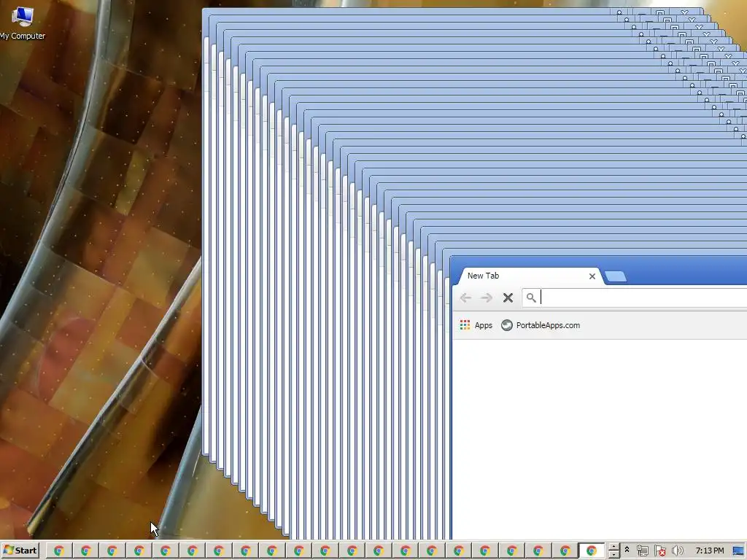747x560 pixels.
Task: Stop loading the New Tab page
Action: click(x=508, y=298)
